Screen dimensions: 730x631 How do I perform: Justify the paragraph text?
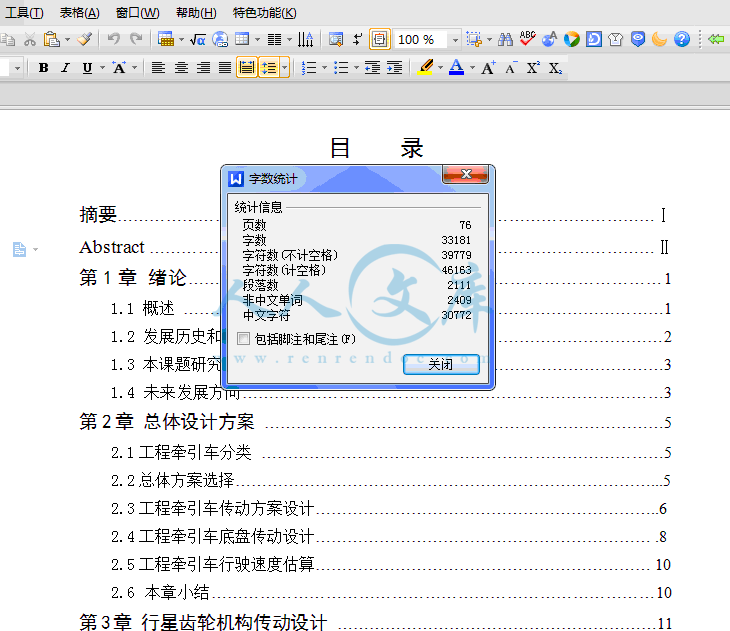pyautogui.click(x=225, y=68)
